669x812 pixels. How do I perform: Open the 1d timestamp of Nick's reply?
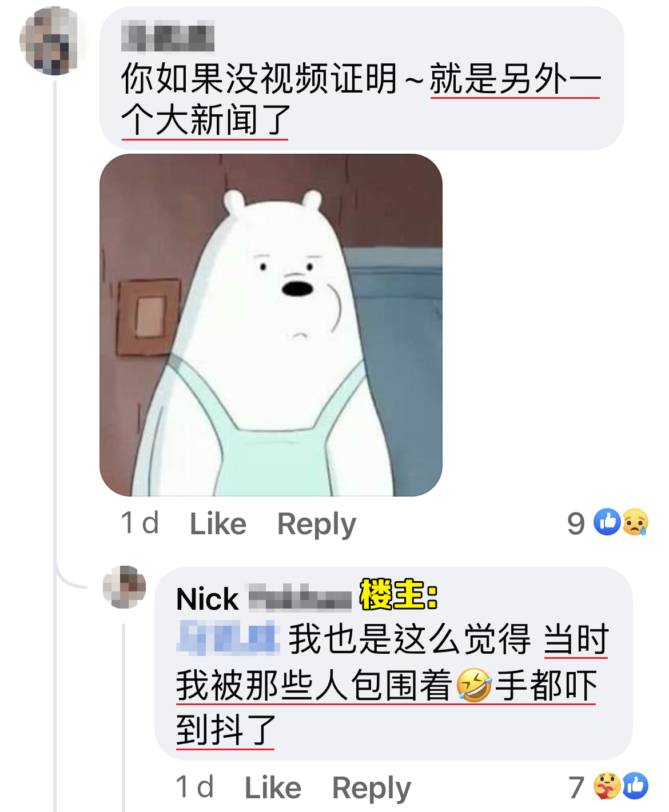click(194, 787)
